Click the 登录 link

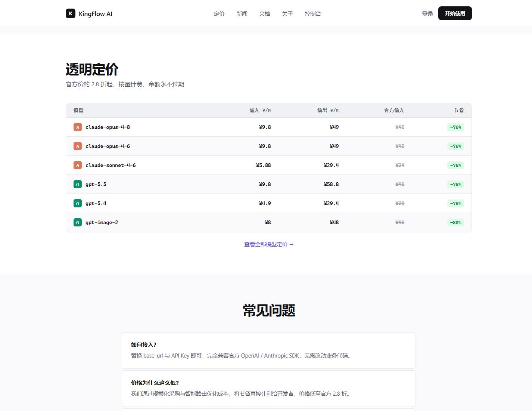coord(427,13)
